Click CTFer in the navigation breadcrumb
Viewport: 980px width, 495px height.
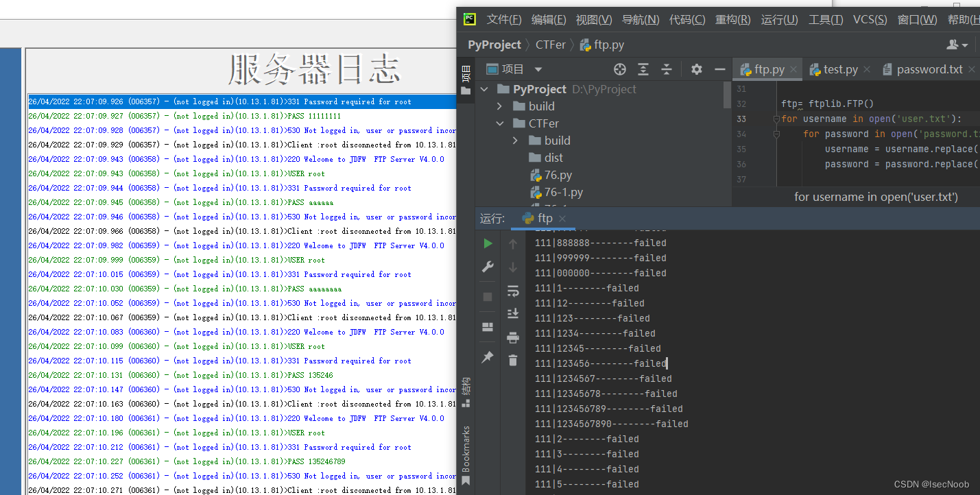pos(551,45)
